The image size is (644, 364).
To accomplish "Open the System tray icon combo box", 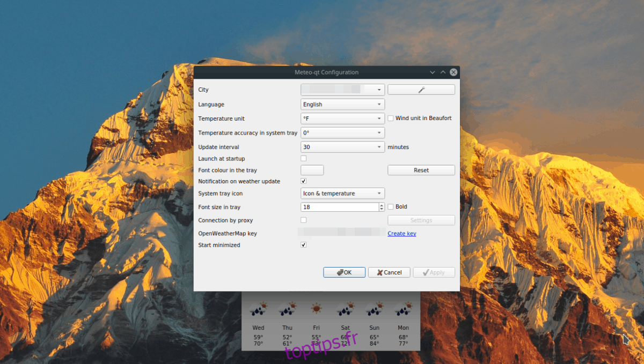I will coord(342,194).
